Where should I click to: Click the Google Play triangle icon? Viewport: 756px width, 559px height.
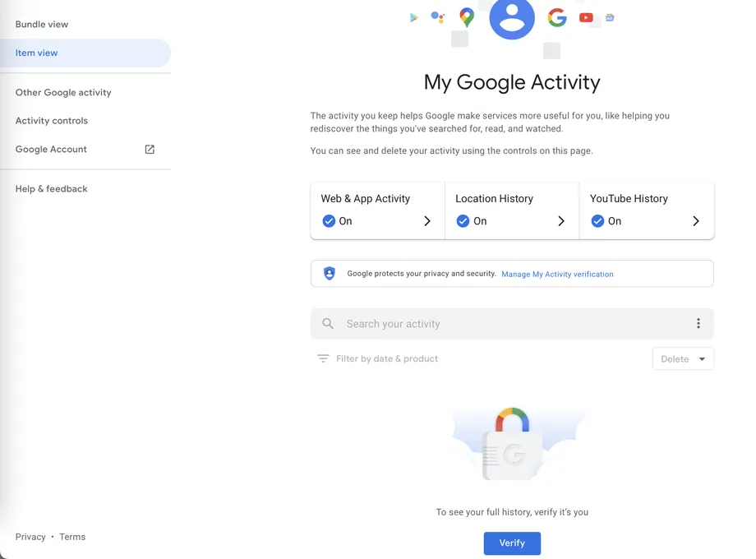413,18
